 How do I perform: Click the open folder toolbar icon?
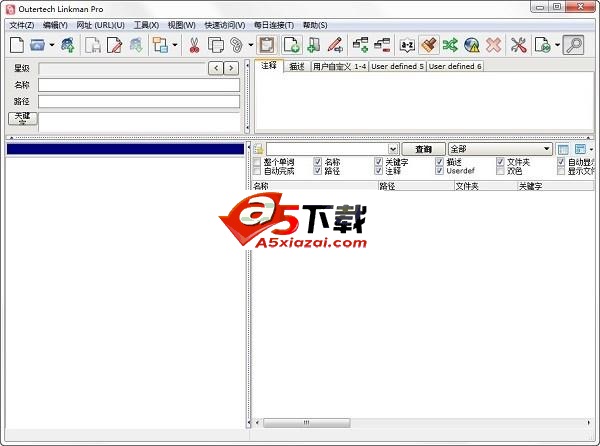[x=38, y=45]
